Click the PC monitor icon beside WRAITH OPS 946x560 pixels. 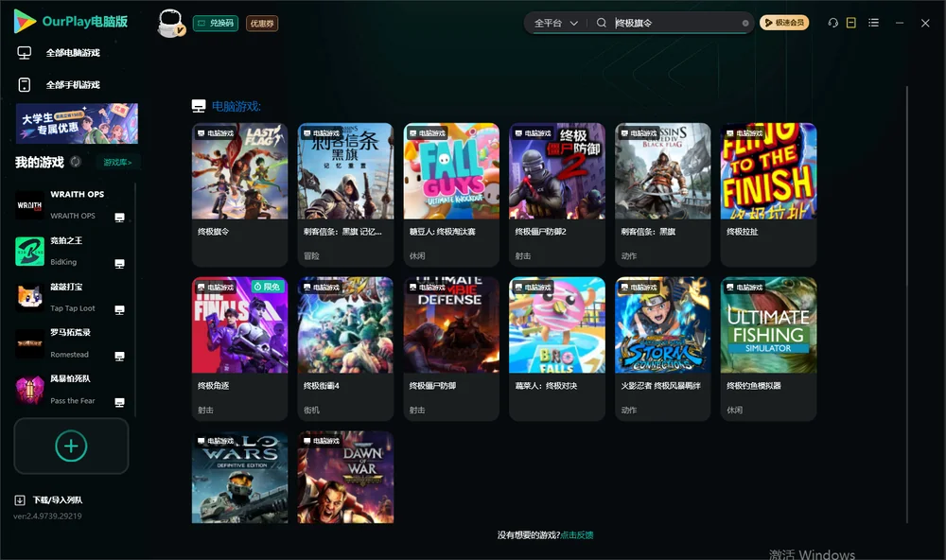click(x=119, y=218)
